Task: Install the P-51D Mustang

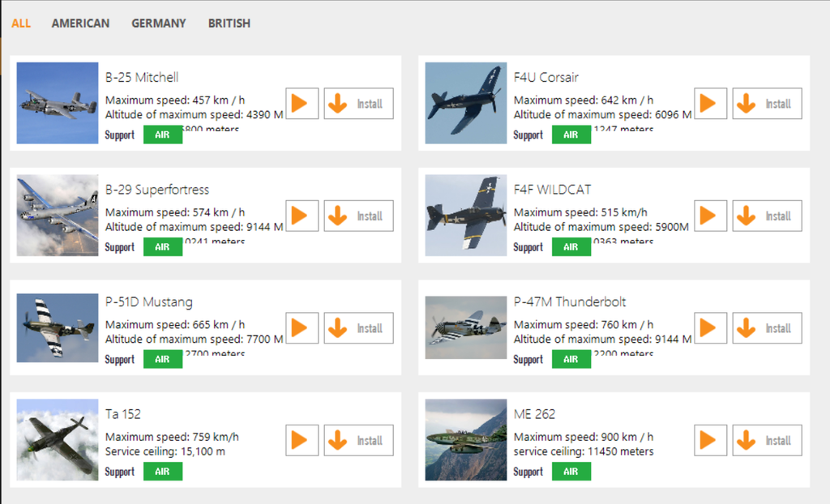Action: point(358,328)
